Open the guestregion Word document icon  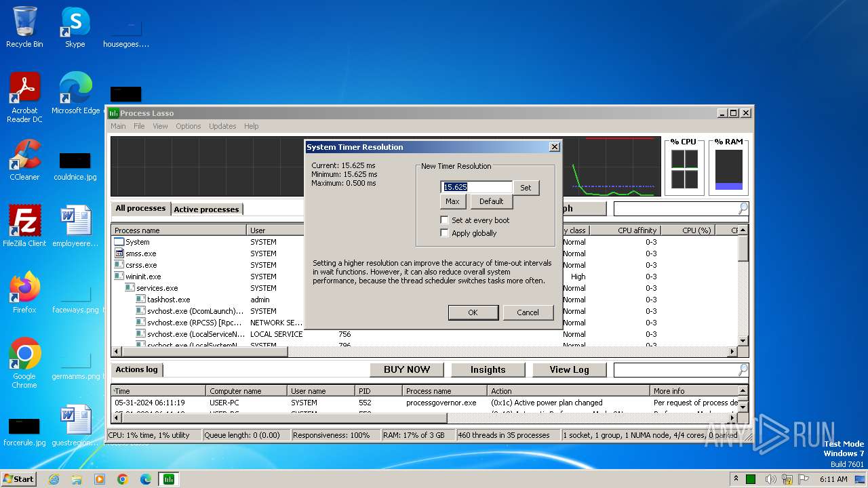click(75, 426)
